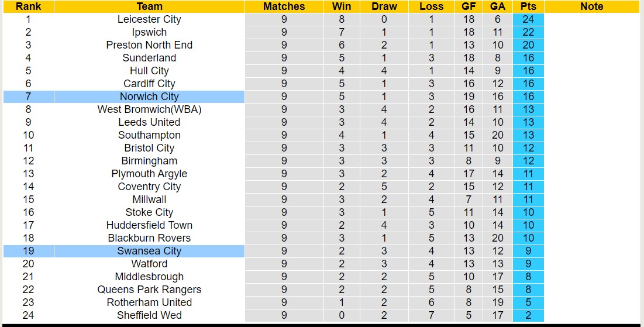The width and height of the screenshot is (644, 327).
Task: Select rank number 7 cell
Action: 28,97
